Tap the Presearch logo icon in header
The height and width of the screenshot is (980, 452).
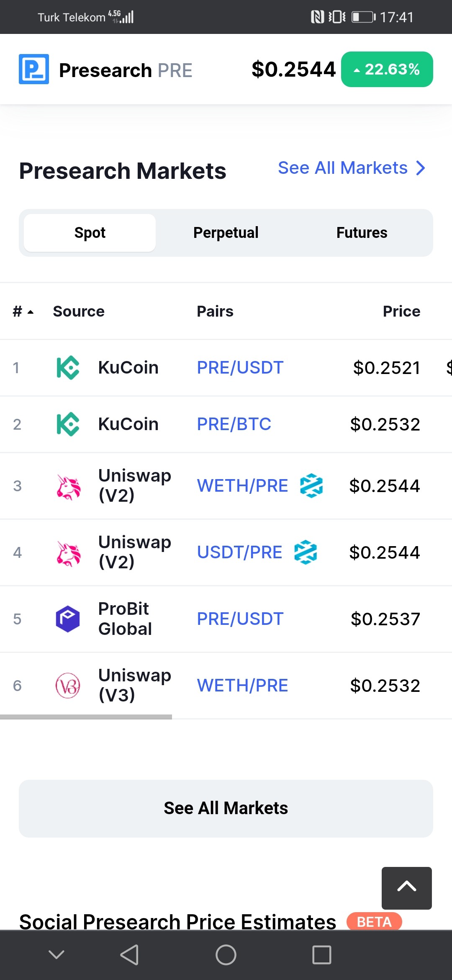[34, 69]
